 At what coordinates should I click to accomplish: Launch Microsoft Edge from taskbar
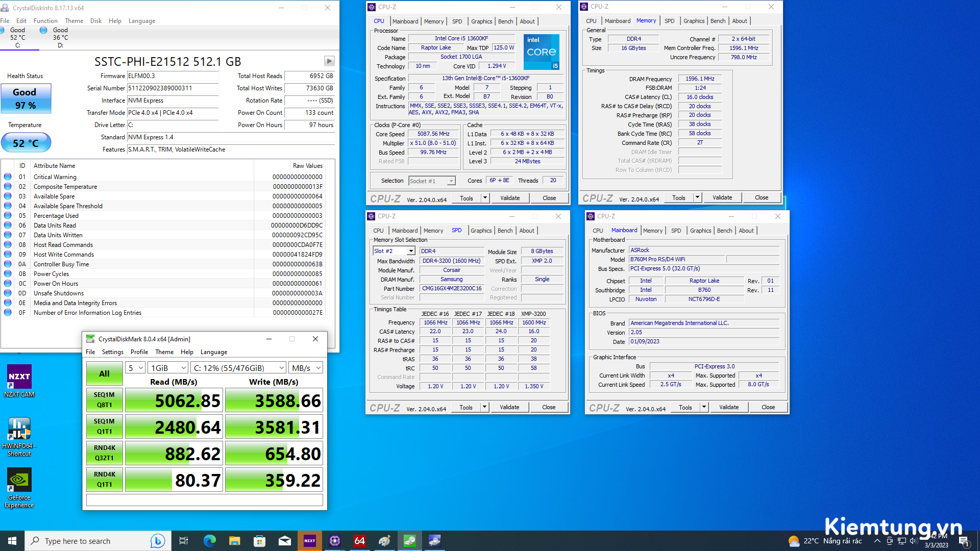(x=209, y=541)
